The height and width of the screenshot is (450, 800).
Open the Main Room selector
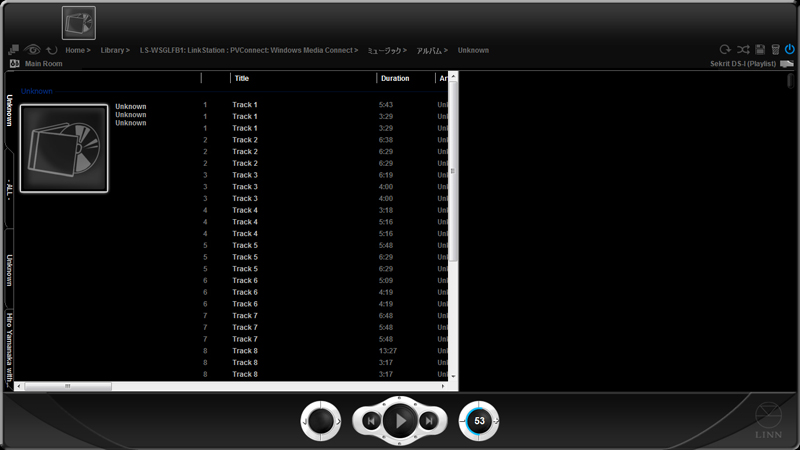tap(43, 63)
